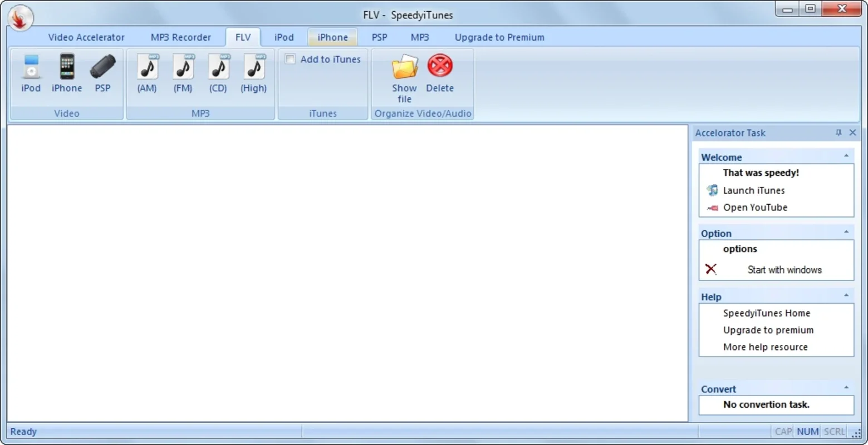The width and height of the screenshot is (868, 445).
Task: Open the Show file folder
Action: (405, 78)
